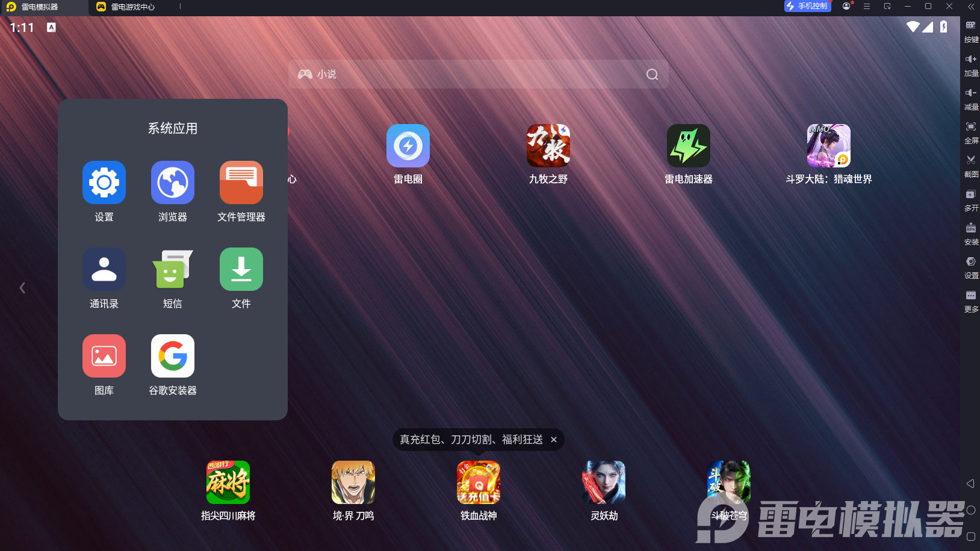980x551 pixels.
Task: Launch the 铁血战神 game
Action: point(479,482)
